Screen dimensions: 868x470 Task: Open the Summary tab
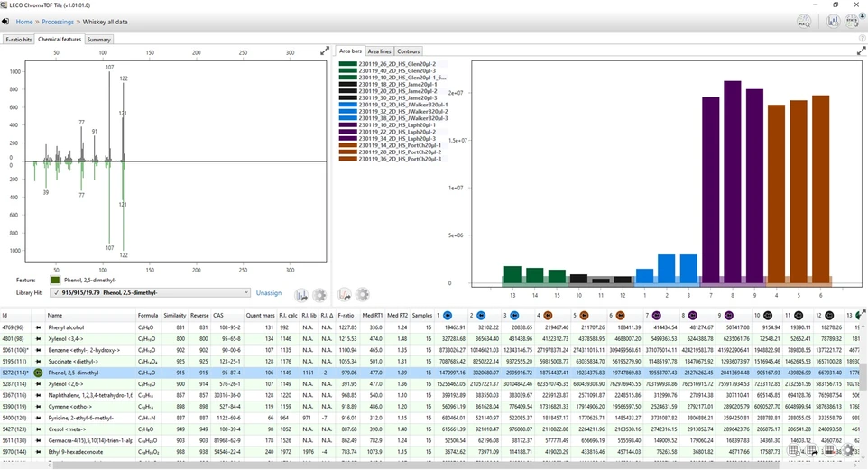tap(98, 40)
